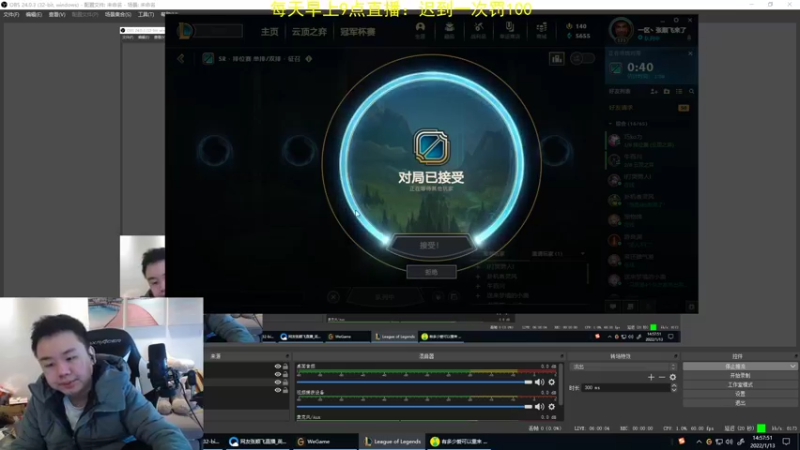
Task: Toggle lock on fourth OBS source
Action: (285, 390)
